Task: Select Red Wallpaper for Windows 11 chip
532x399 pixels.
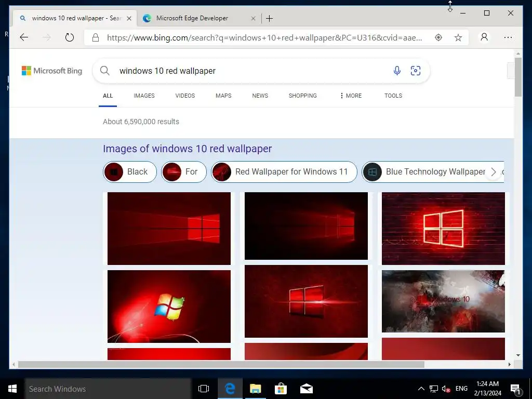Action: (x=284, y=171)
